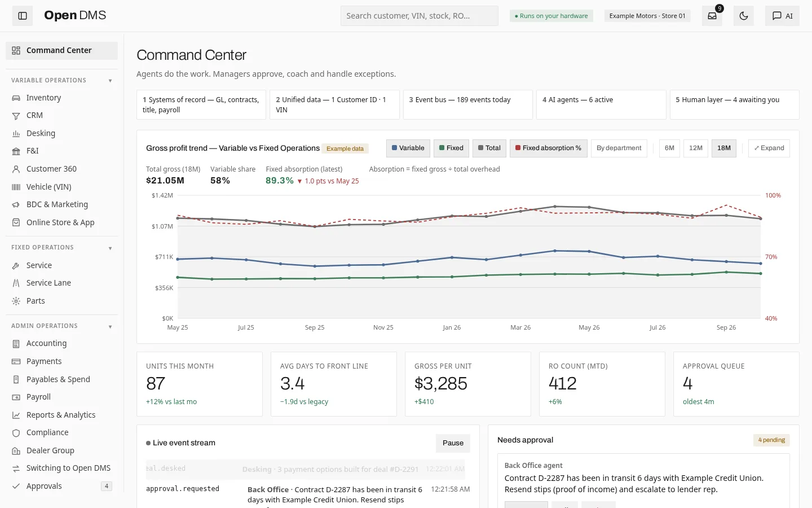Image resolution: width=812 pixels, height=508 pixels.
Task: Collapse the sidebar with the panel icon
Action: (23, 16)
